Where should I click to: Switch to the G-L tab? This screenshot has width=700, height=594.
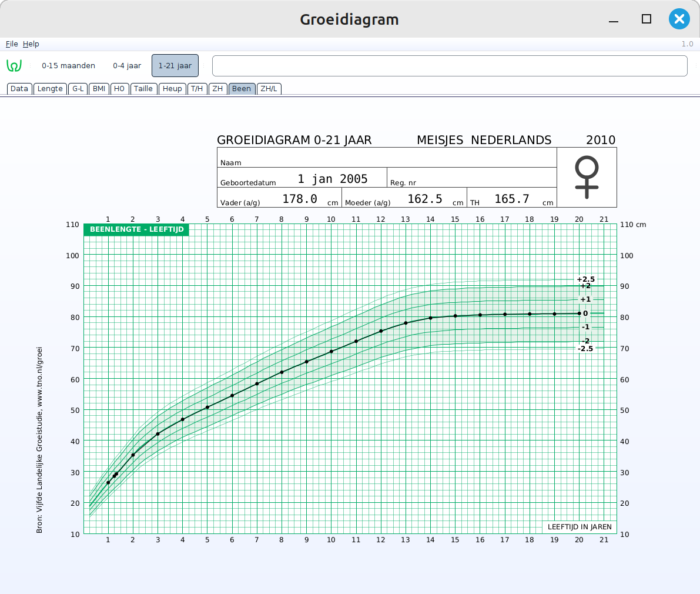pos(78,89)
